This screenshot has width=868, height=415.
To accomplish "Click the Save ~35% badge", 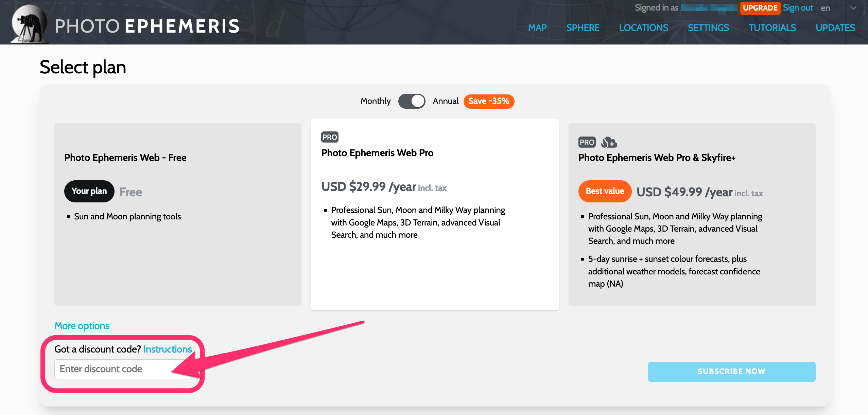I will pyautogui.click(x=489, y=101).
